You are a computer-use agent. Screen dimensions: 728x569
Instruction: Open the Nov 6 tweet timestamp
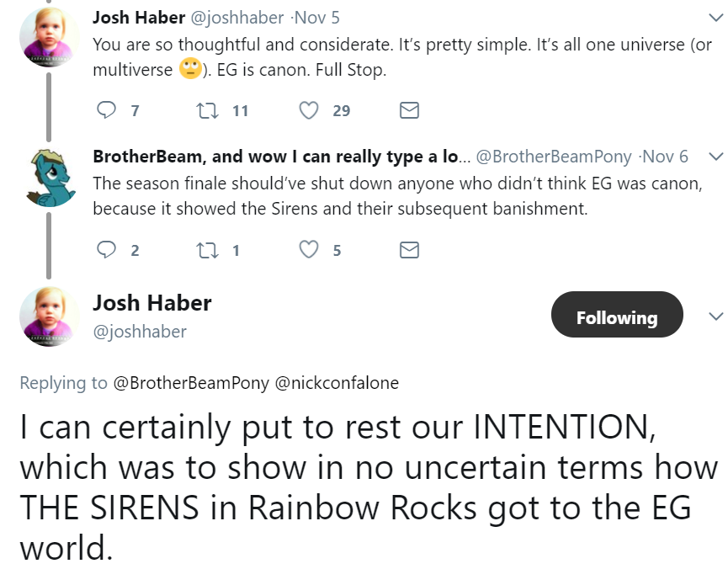[667, 157]
